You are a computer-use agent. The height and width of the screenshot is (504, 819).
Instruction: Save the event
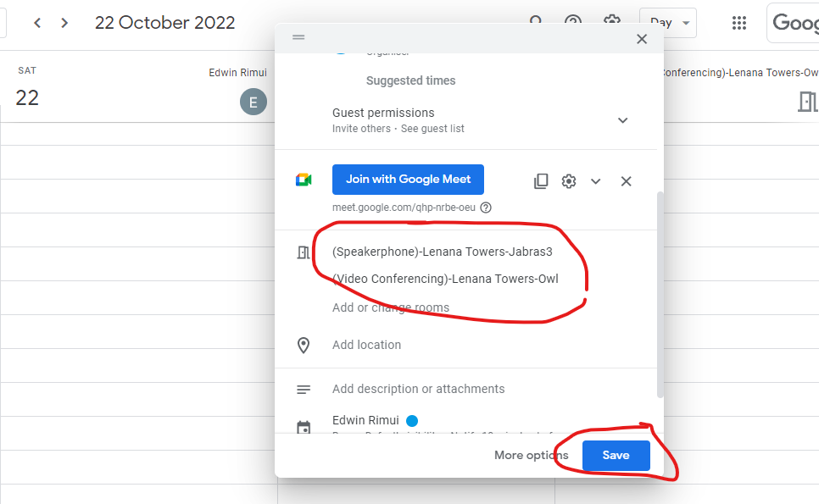[616, 456]
